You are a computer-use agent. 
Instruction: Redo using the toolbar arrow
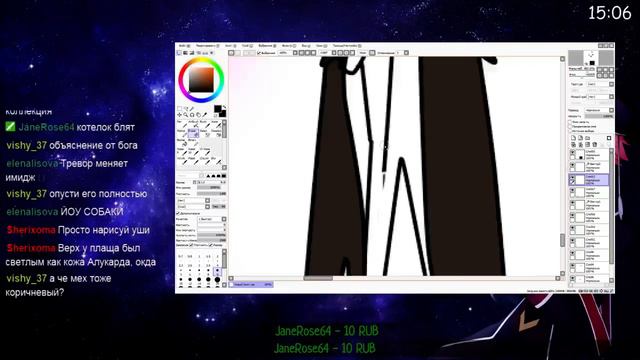pos(238,53)
